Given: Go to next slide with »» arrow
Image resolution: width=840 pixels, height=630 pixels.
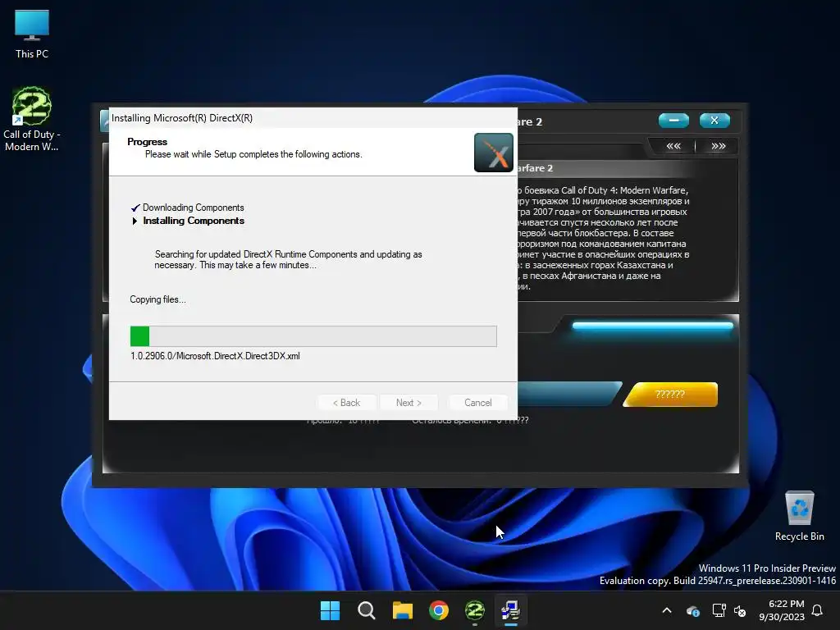Looking at the screenshot, I should point(719,146).
